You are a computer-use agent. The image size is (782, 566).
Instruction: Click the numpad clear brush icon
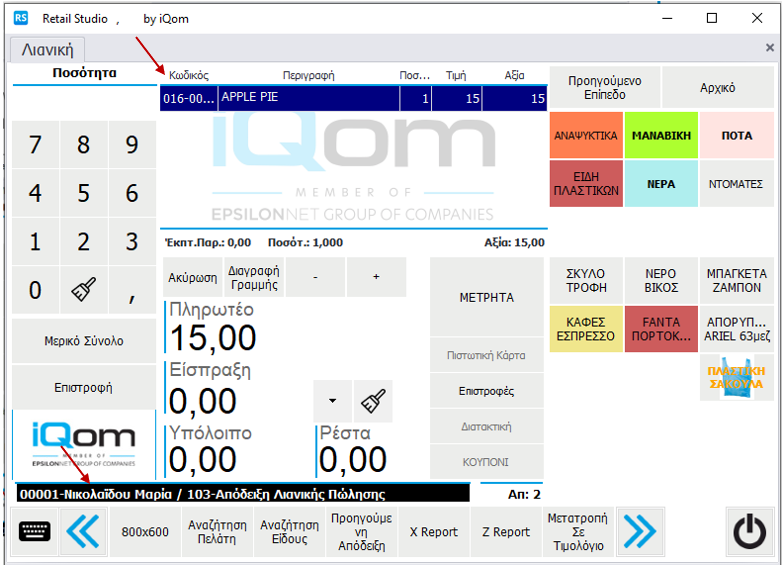point(84,291)
